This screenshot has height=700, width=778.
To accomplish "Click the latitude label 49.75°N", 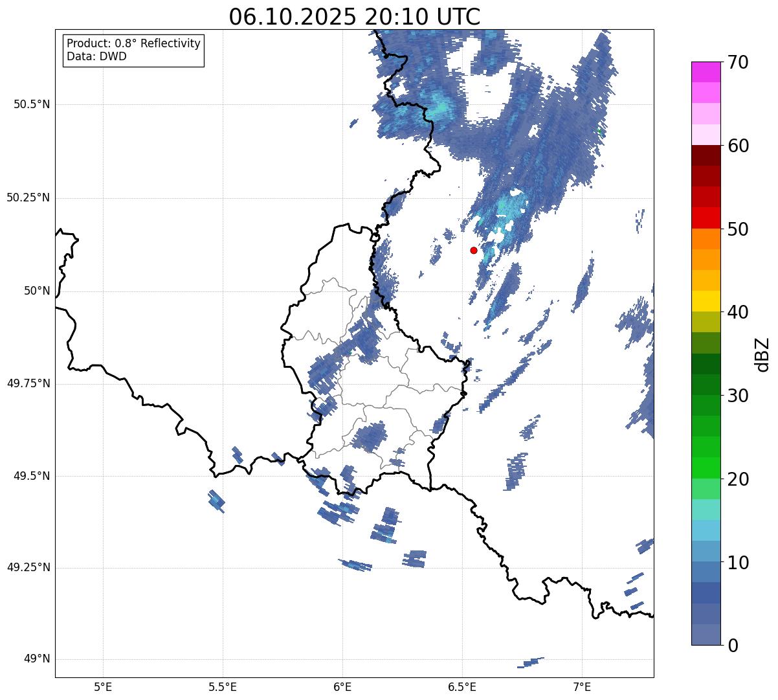I will pos(28,383).
